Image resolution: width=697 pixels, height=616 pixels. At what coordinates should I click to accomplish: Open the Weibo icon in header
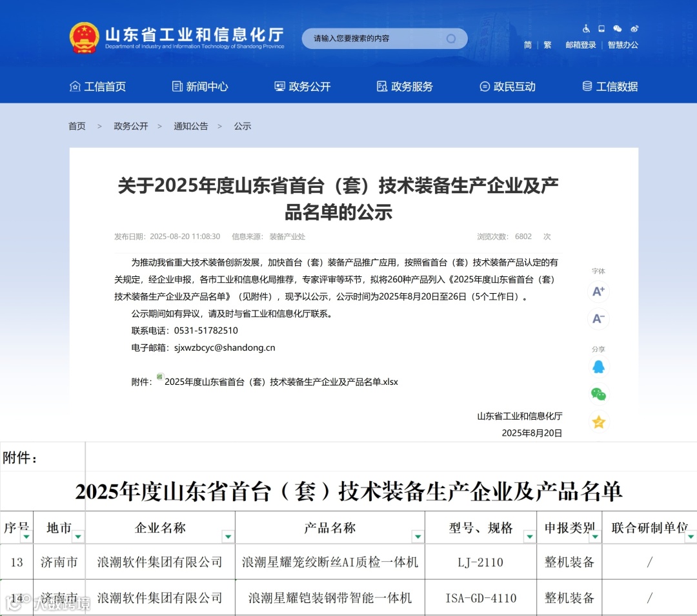[634, 29]
